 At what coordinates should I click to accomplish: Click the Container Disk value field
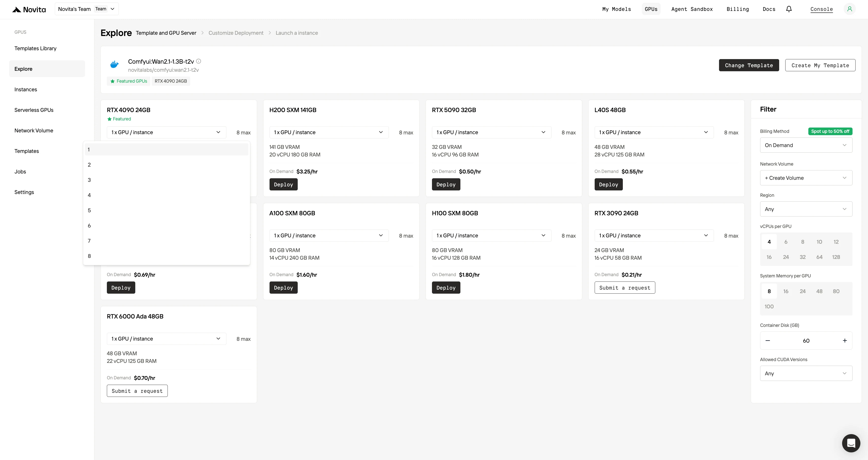tap(806, 341)
